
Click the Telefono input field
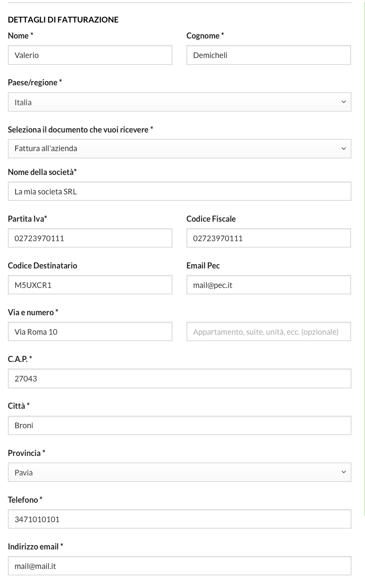pyautogui.click(x=179, y=519)
